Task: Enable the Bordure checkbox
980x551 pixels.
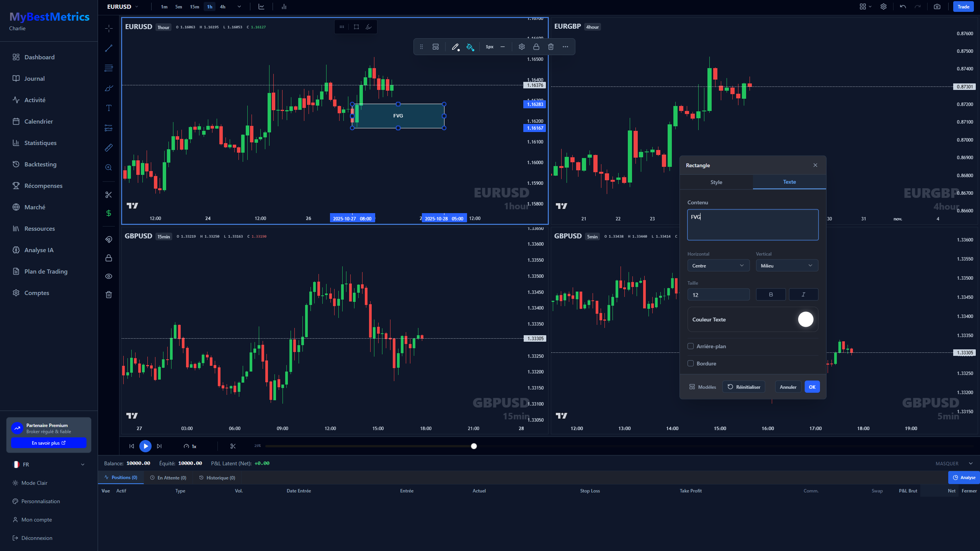Action: [x=691, y=364]
